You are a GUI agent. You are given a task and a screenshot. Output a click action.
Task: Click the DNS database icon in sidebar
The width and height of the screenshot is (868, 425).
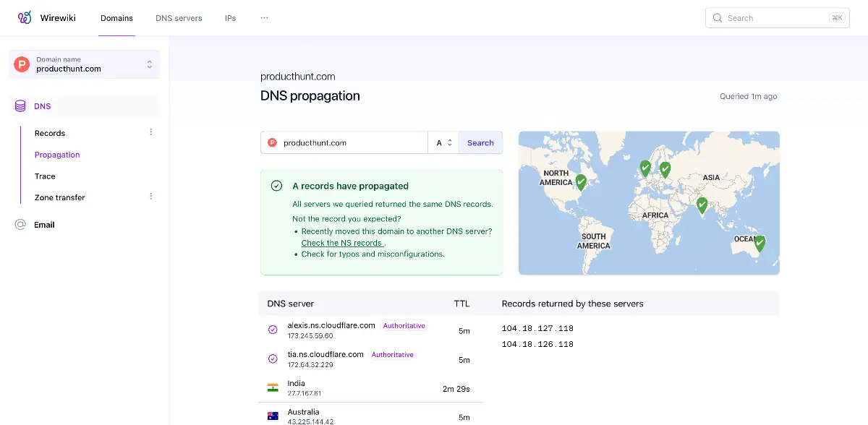(x=21, y=106)
